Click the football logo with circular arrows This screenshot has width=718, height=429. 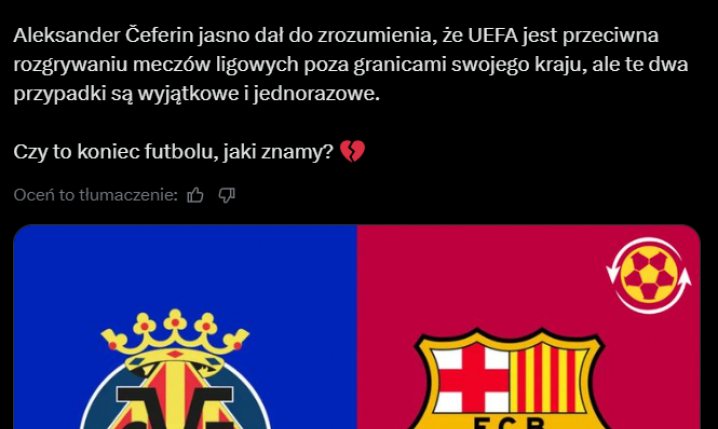point(649,275)
